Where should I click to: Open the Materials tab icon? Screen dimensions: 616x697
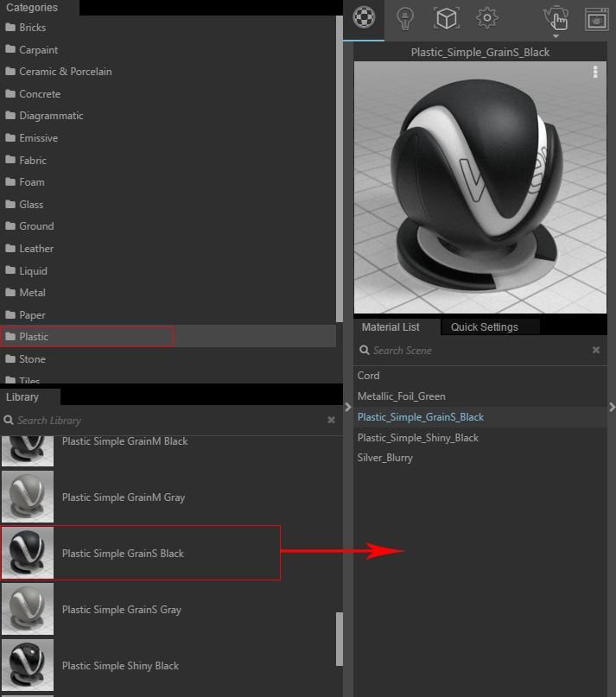[x=364, y=18]
